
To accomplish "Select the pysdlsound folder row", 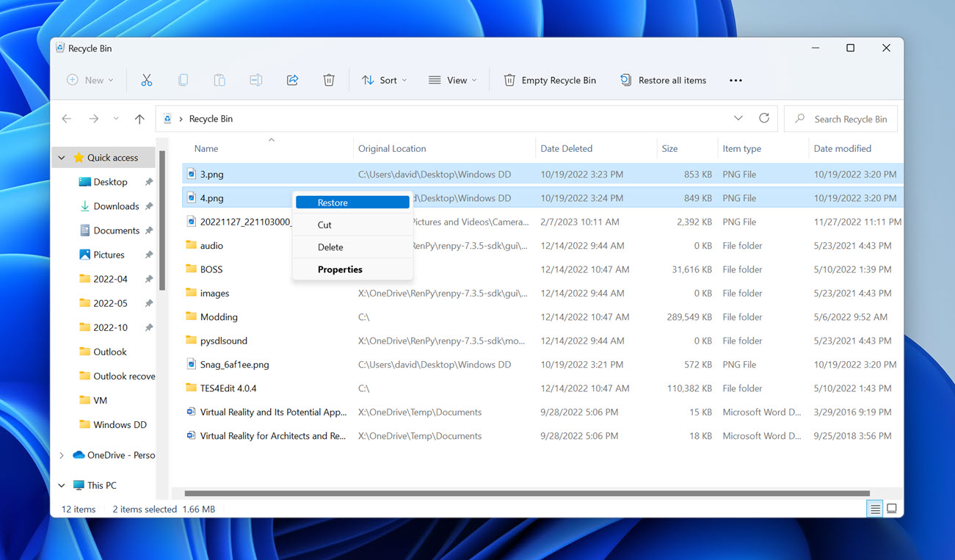I will [542, 341].
